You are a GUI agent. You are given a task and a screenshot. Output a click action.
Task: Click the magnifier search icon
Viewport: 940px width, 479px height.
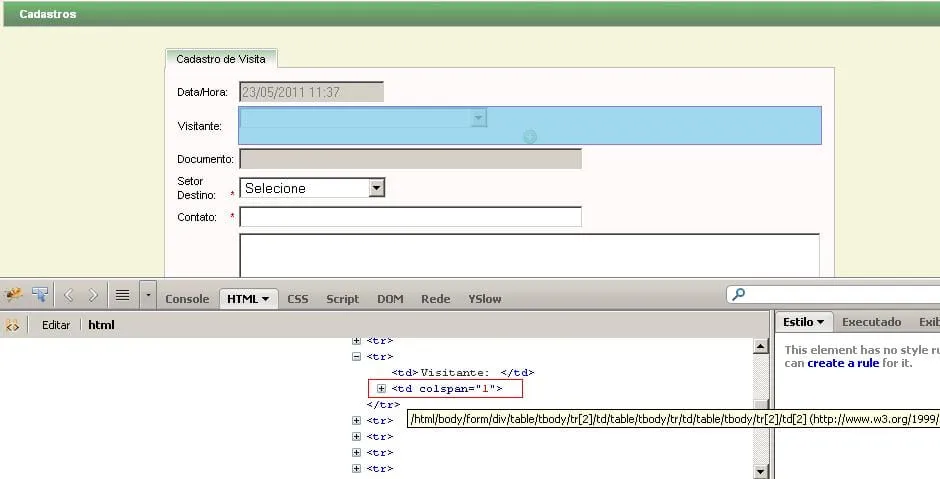(739, 294)
